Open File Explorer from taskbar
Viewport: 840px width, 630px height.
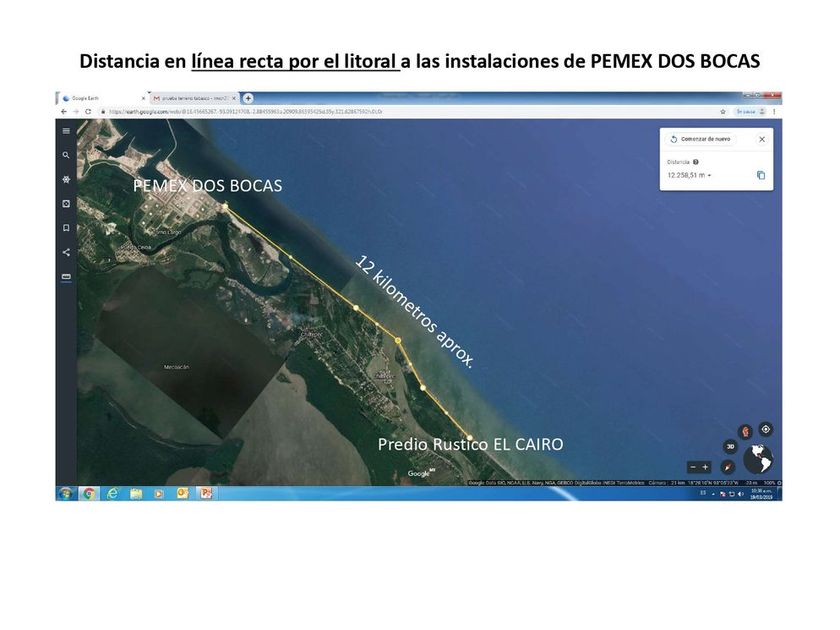point(136,493)
